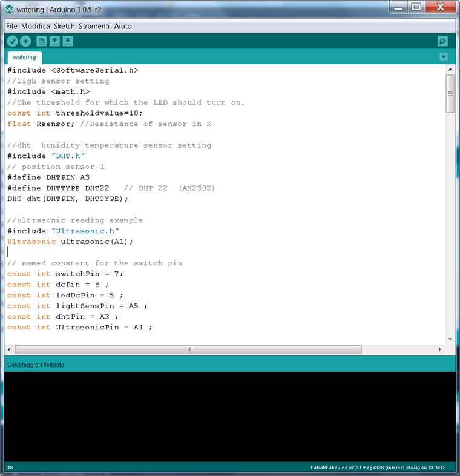Click the '"DHT.h"' include string
The width and height of the screenshot is (460, 476).
coord(68,156)
